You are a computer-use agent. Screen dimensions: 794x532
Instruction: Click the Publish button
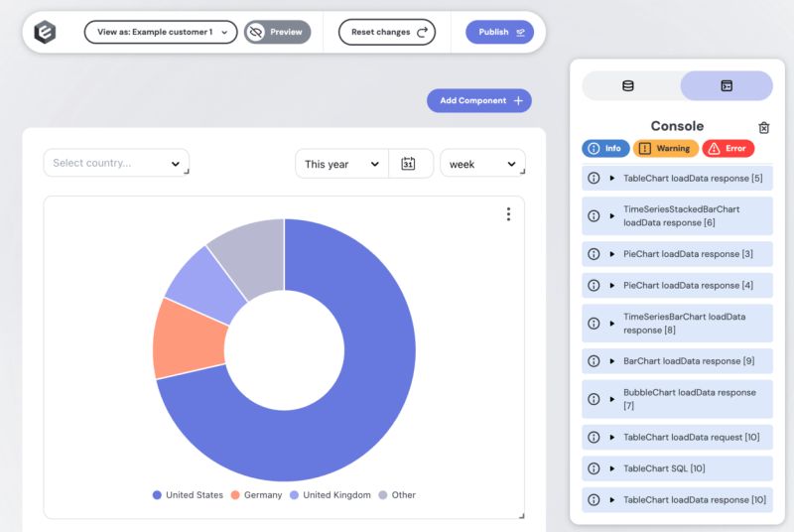pyautogui.click(x=500, y=32)
